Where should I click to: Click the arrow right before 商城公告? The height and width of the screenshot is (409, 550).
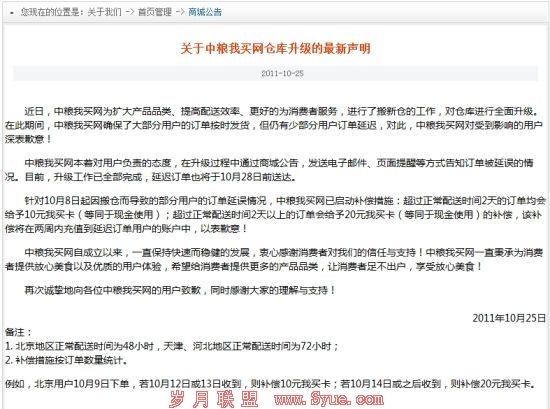[180, 12]
